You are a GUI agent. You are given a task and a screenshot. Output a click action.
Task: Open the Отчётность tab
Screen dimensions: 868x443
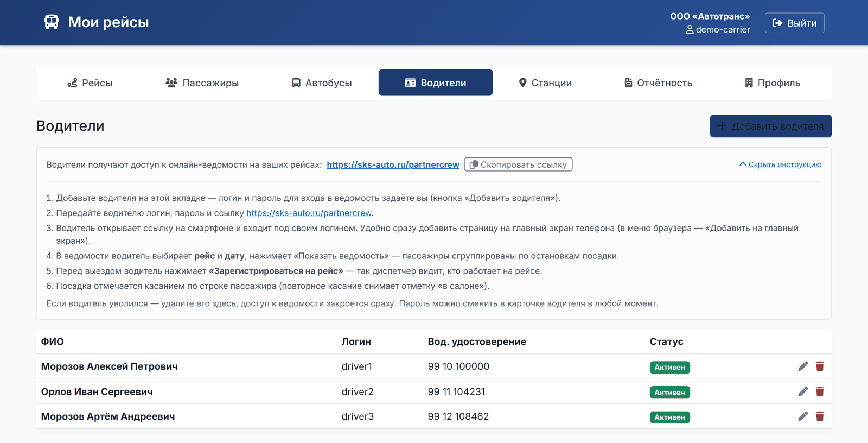click(658, 83)
